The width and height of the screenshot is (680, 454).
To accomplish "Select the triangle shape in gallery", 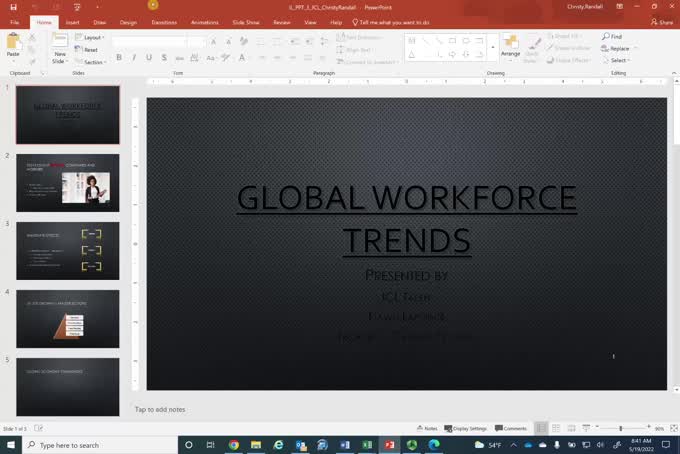I will [x=412, y=55].
